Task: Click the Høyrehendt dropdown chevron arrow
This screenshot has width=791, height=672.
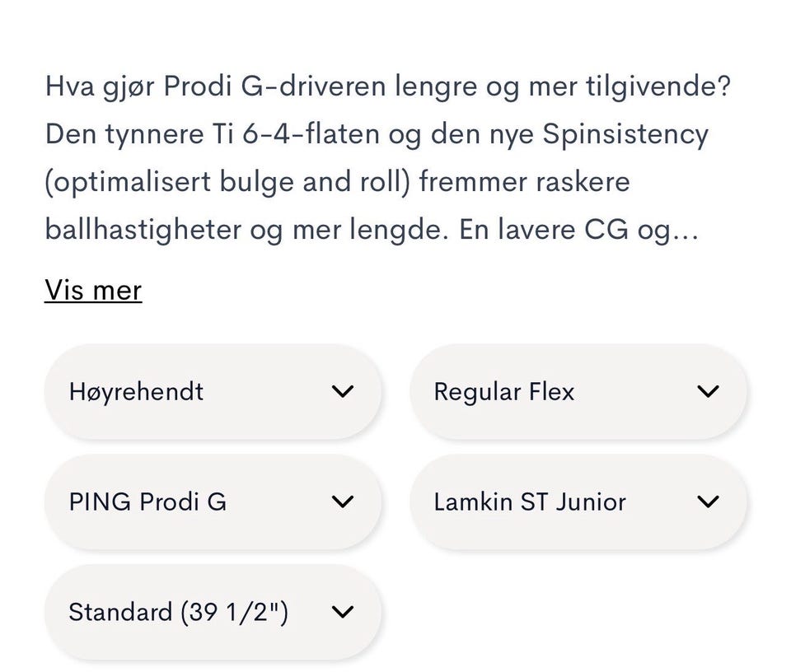Action: tap(343, 392)
